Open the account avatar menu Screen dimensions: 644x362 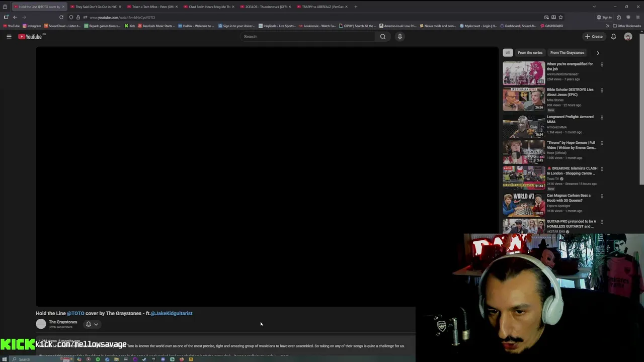pyautogui.click(x=628, y=36)
